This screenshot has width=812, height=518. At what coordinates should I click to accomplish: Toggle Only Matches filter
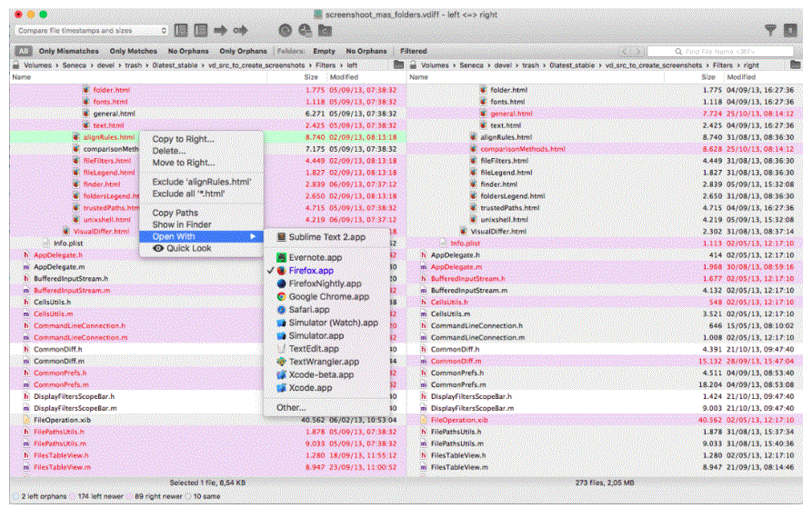pyautogui.click(x=133, y=51)
